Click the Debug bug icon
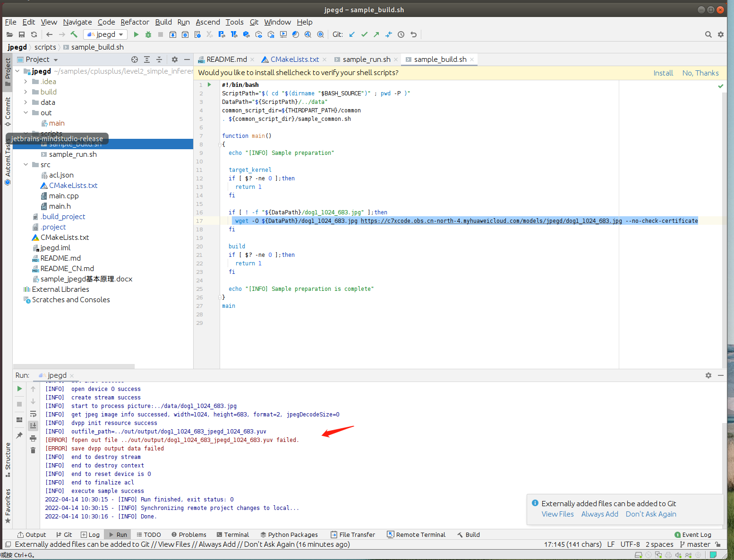Viewport: 734px width, 560px height. tap(148, 34)
